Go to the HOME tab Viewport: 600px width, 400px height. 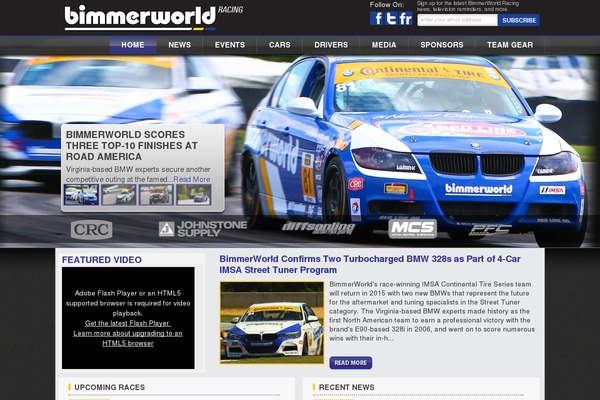pyautogui.click(x=133, y=45)
